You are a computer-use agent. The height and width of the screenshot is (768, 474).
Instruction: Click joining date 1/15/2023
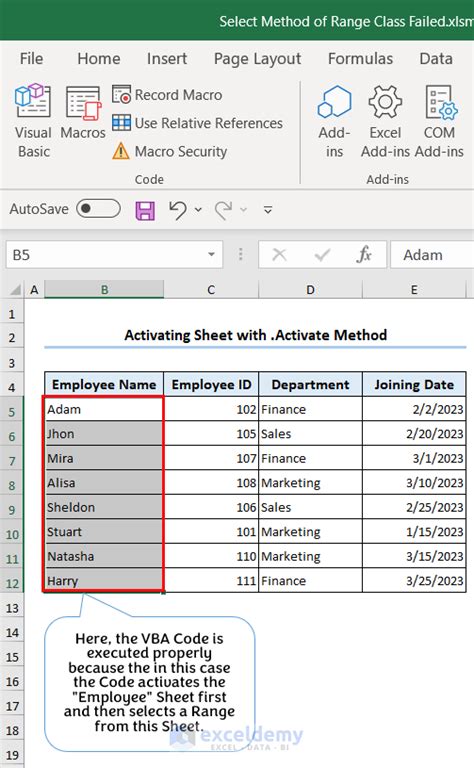[x=414, y=531]
